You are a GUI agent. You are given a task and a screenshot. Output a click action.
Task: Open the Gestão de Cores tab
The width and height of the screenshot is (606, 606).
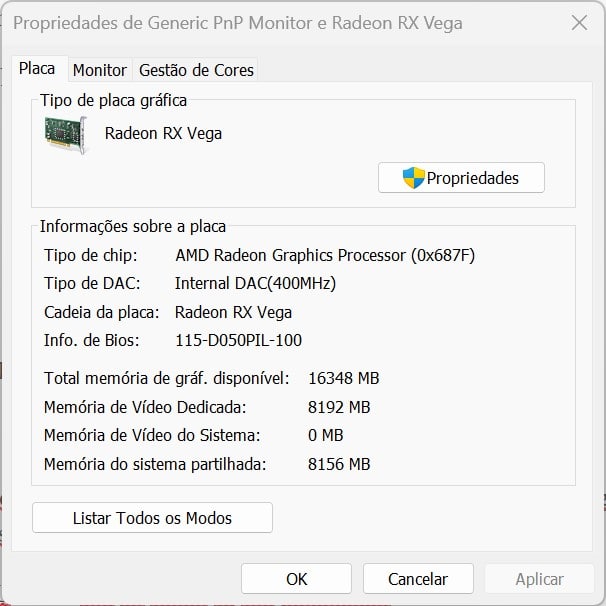[x=196, y=70]
